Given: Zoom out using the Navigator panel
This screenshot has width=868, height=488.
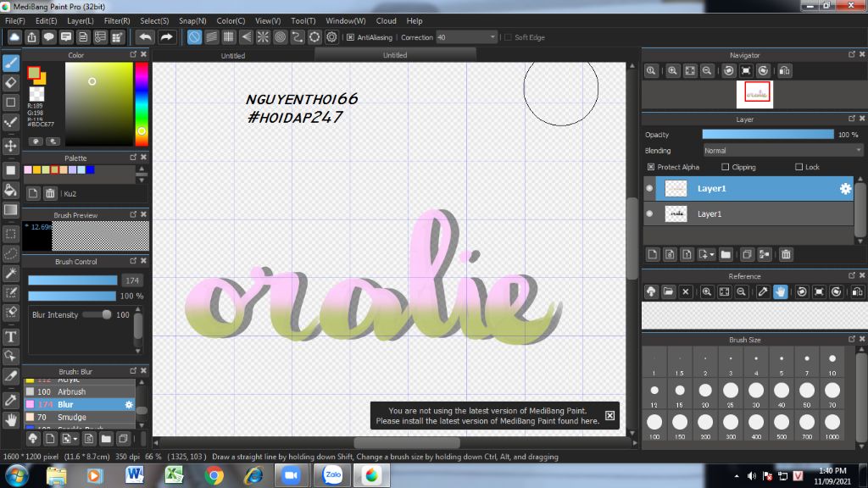Looking at the screenshot, I should (x=707, y=71).
